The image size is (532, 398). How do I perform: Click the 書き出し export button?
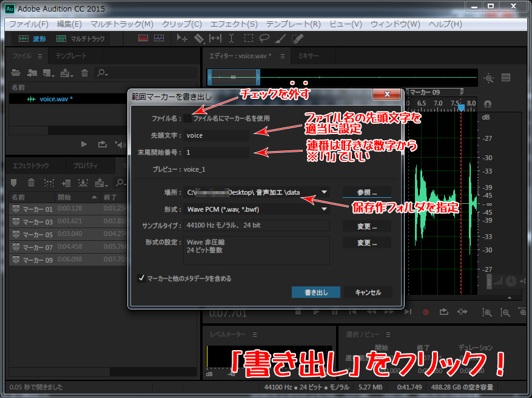[x=316, y=292]
